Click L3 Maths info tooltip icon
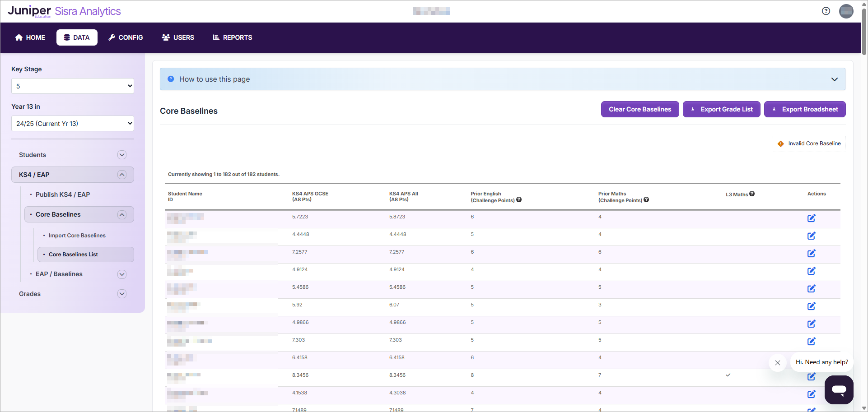The width and height of the screenshot is (868, 412). [x=752, y=194]
